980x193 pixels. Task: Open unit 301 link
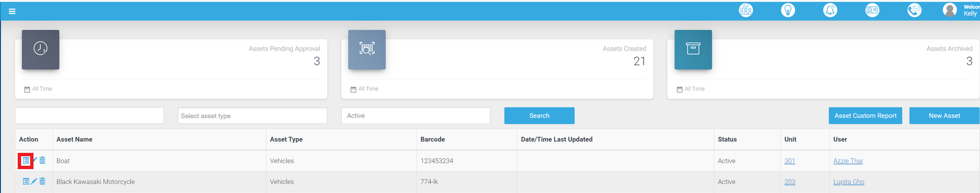[790, 161]
